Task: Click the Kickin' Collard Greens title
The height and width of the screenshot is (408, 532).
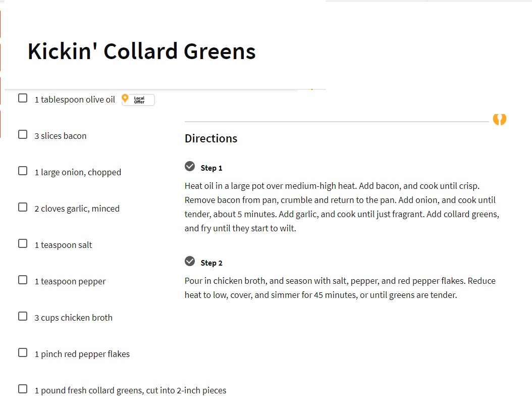Action: pyautogui.click(x=141, y=52)
